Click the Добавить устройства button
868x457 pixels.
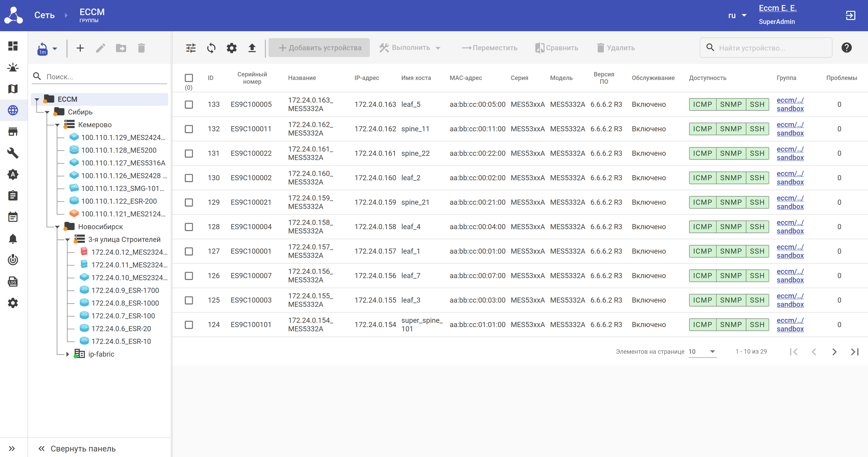click(319, 48)
